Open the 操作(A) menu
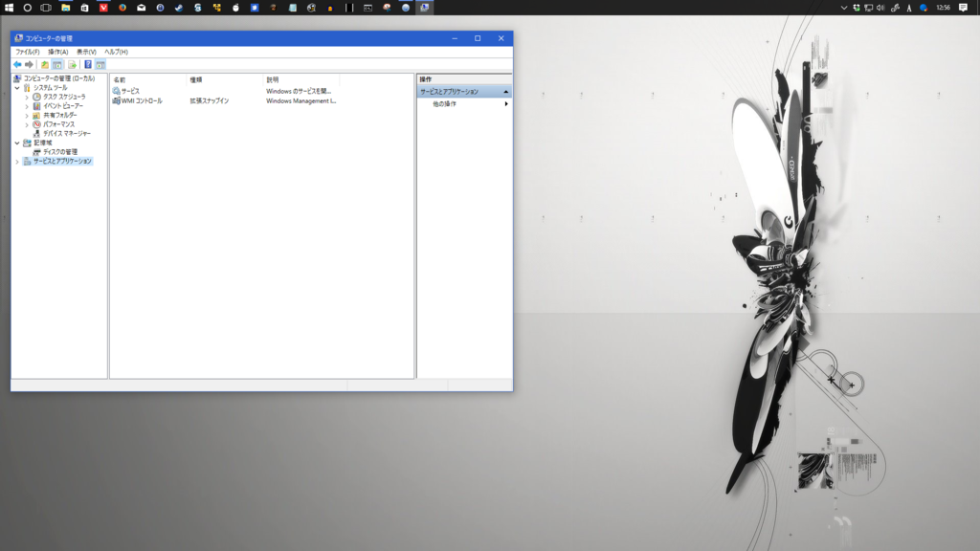 58,52
